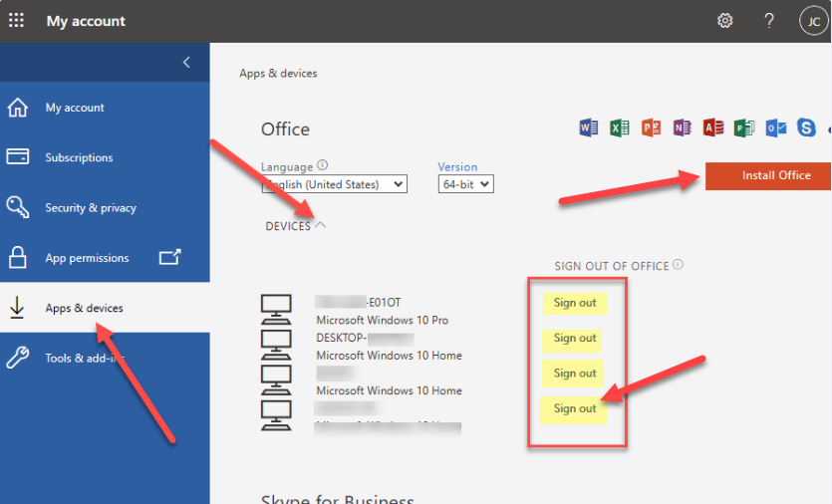
Task: Click the Access app icon
Action: 712,127
